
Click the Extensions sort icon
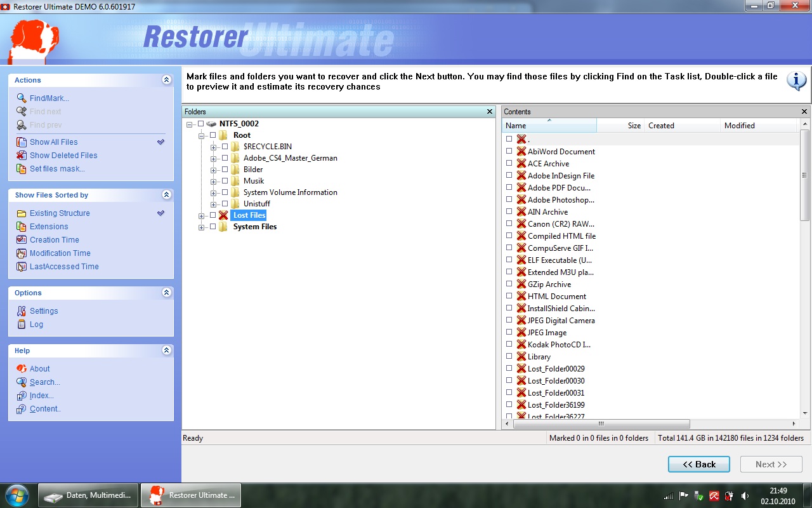point(22,227)
